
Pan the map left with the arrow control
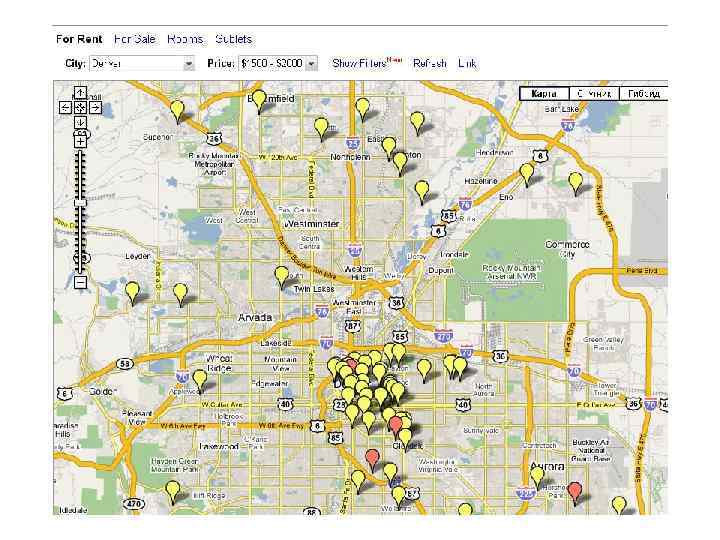tap(66, 107)
